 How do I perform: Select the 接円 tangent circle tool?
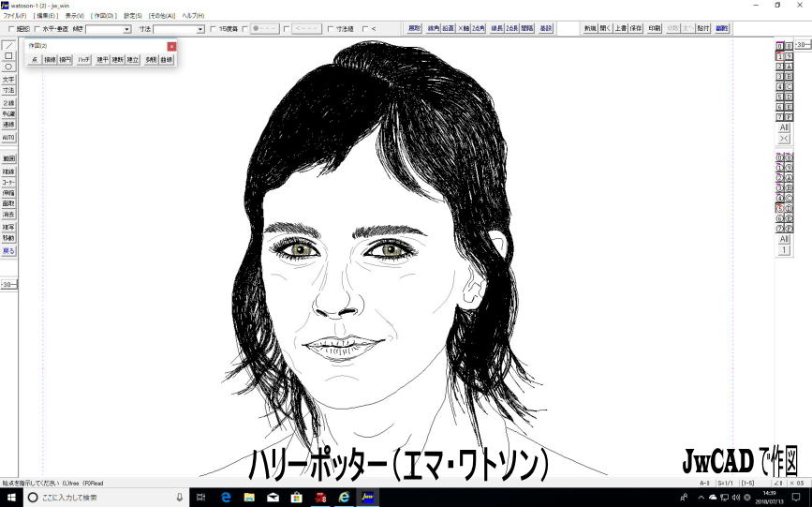tap(65, 60)
